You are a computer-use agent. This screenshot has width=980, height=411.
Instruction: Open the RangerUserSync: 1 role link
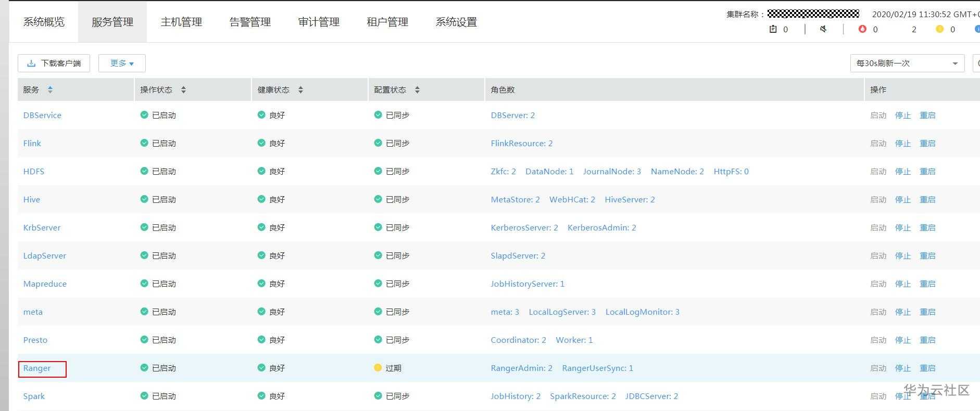pyautogui.click(x=597, y=368)
